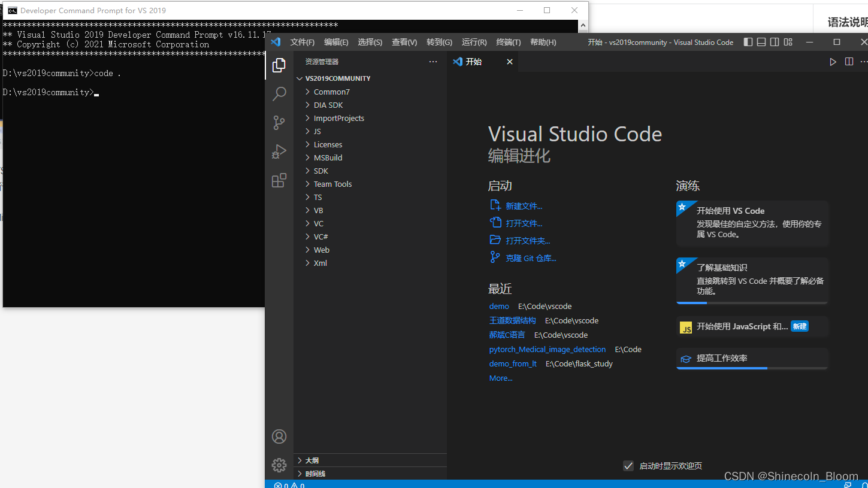Select the SDK folder in explorer
The image size is (868, 488).
click(x=371, y=171)
